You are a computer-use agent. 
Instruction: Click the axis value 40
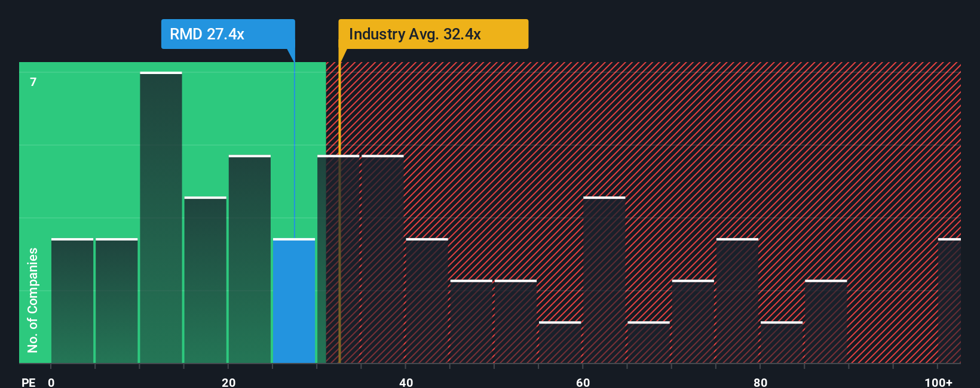click(406, 382)
